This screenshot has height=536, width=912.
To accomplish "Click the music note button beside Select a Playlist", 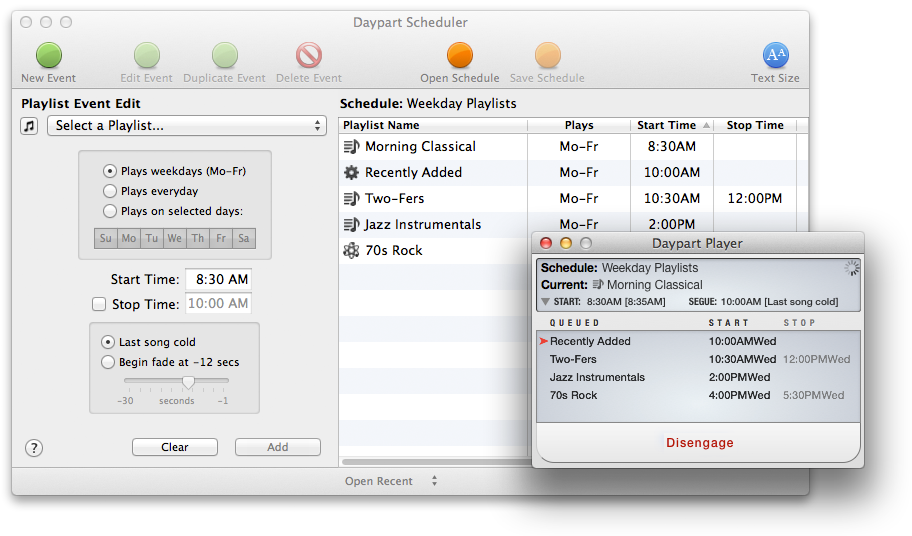I will tap(29, 126).
